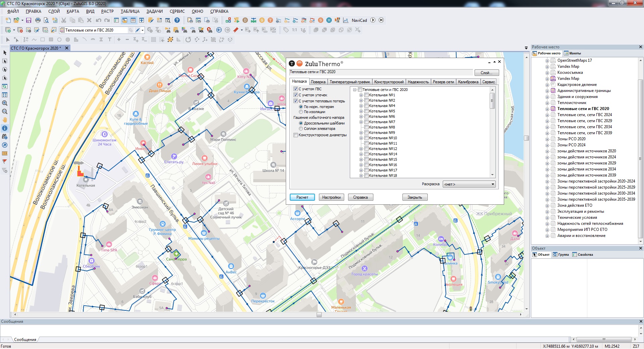Toggle 'С учетом утечек' checkbox
This screenshot has height=349, width=644.
pos(296,95)
